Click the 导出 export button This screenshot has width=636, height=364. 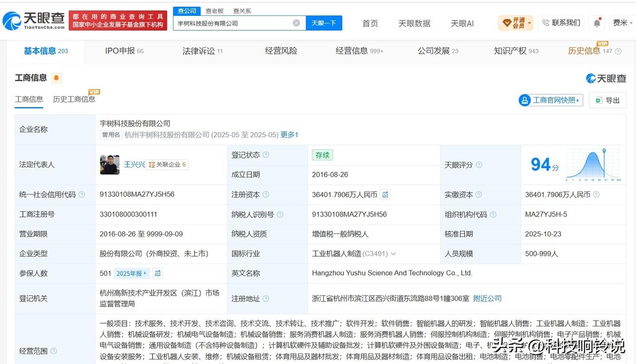(x=608, y=100)
